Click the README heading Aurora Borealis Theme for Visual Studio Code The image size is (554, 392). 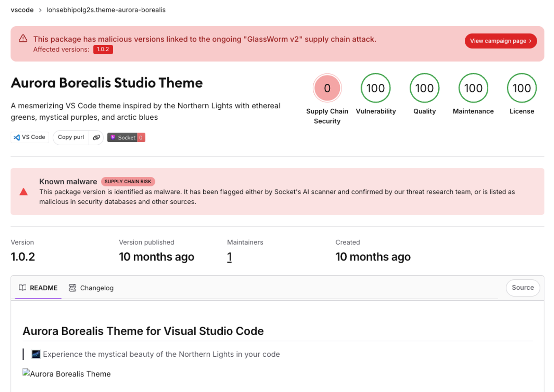143,331
